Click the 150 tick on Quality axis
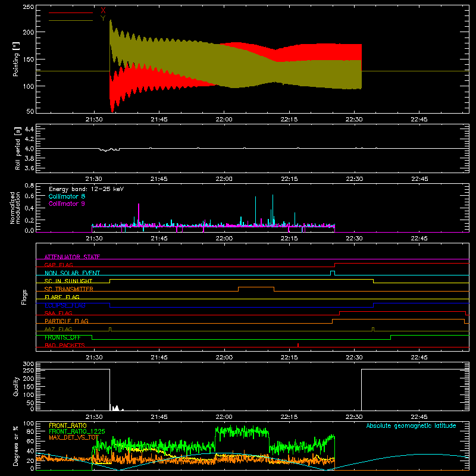This screenshot has height=476, width=476. click(x=29, y=387)
